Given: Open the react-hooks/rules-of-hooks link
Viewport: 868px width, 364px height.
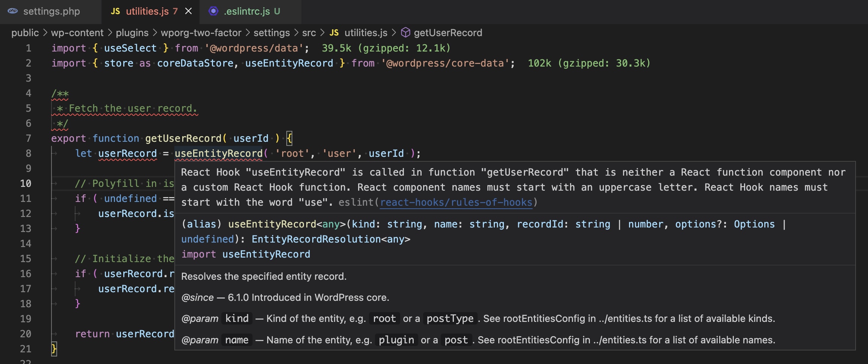Looking at the screenshot, I should click(456, 202).
